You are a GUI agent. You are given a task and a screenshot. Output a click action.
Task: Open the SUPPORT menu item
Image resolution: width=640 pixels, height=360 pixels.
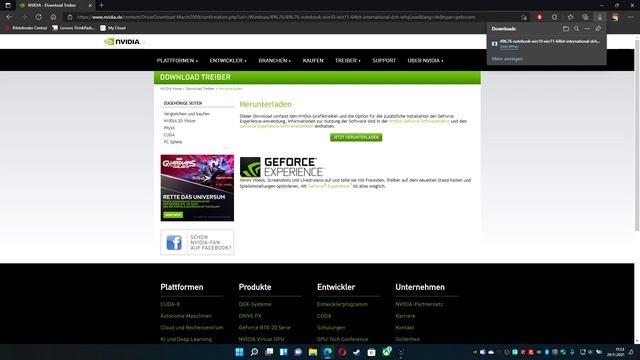pyautogui.click(x=384, y=60)
